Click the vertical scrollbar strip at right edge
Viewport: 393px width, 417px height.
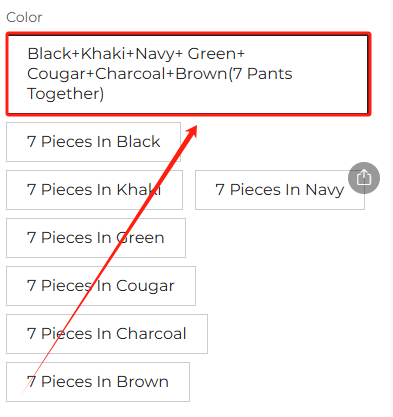391,208
